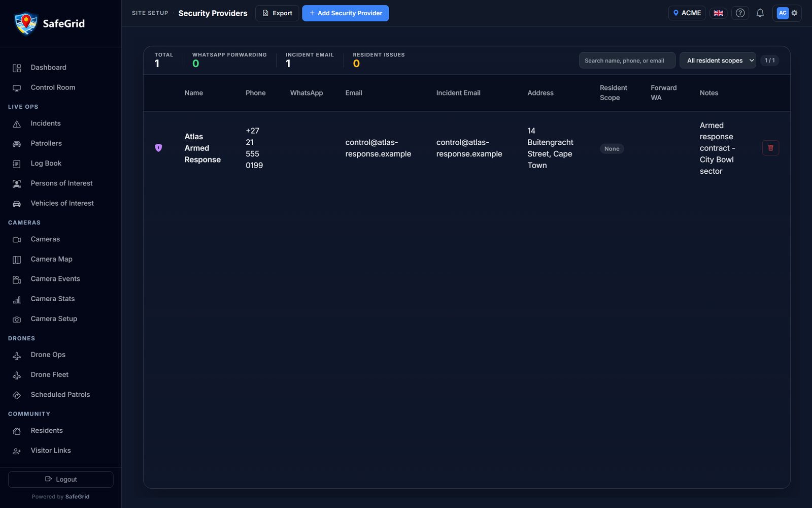Viewport: 812px width, 508px height.
Task: Delete the Atlas Armed Response provider
Action: [x=770, y=148]
